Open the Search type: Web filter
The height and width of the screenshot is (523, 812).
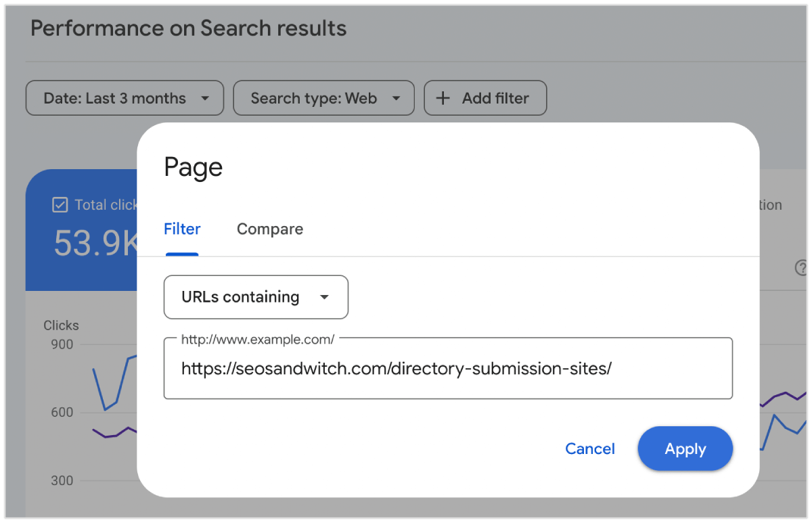click(x=314, y=99)
